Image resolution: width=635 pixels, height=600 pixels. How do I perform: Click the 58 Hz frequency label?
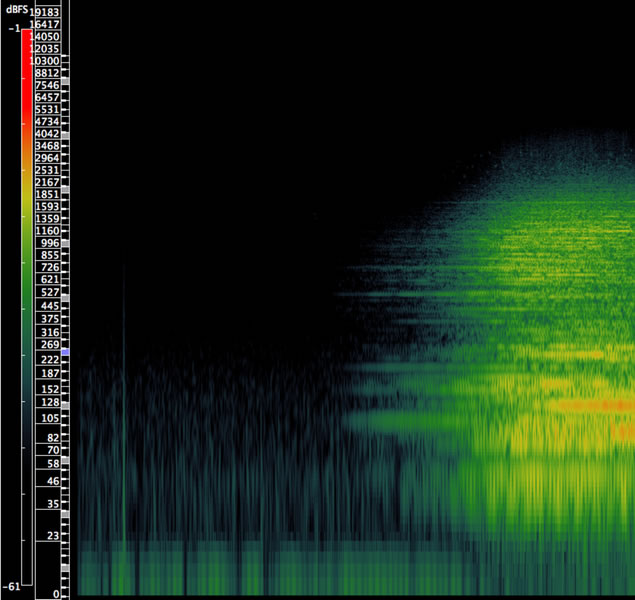(x=51, y=464)
